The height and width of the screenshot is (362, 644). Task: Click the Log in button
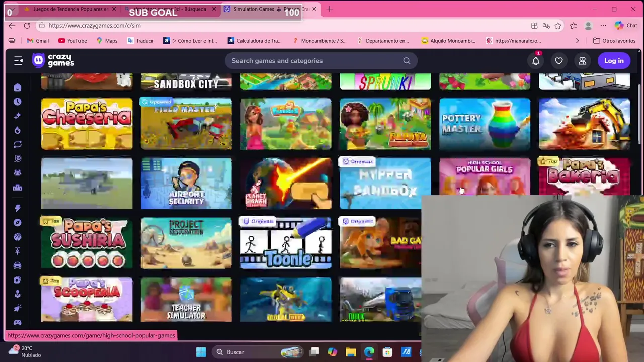(614, 61)
